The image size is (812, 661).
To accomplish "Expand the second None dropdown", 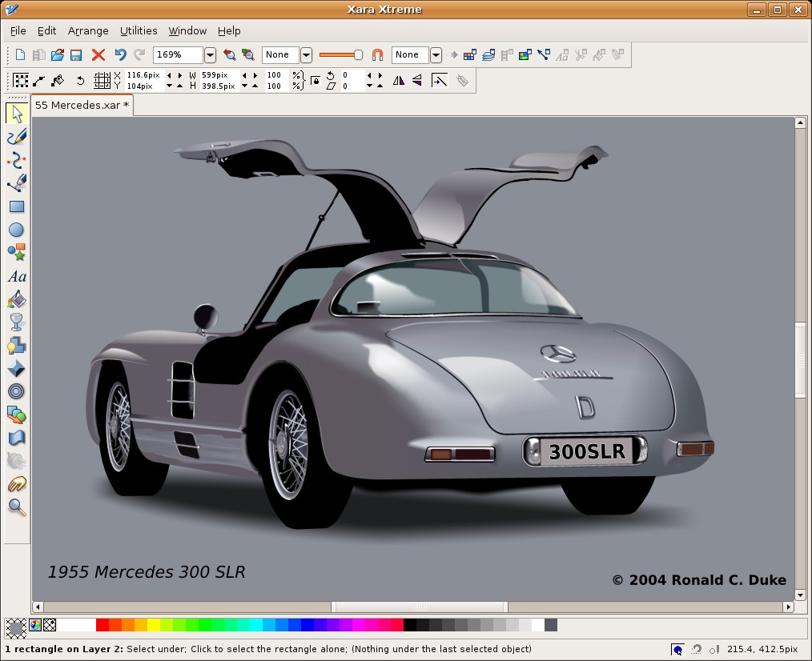I will pyautogui.click(x=436, y=55).
